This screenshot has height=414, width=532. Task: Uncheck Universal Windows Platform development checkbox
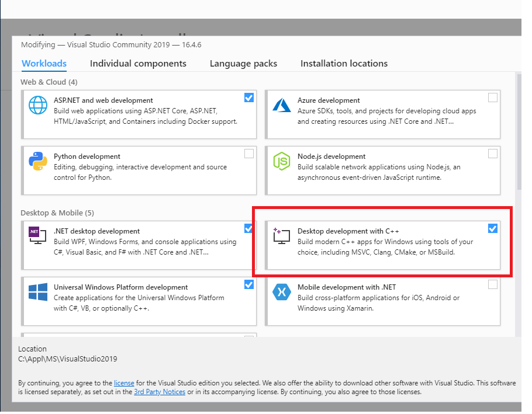[x=249, y=284]
